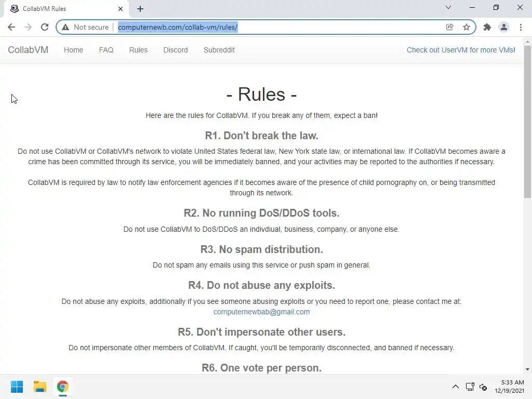This screenshot has width=532, height=399.
Task: Open File Explorer from the taskbar
Action: pyautogui.click(x=39, y=387)
